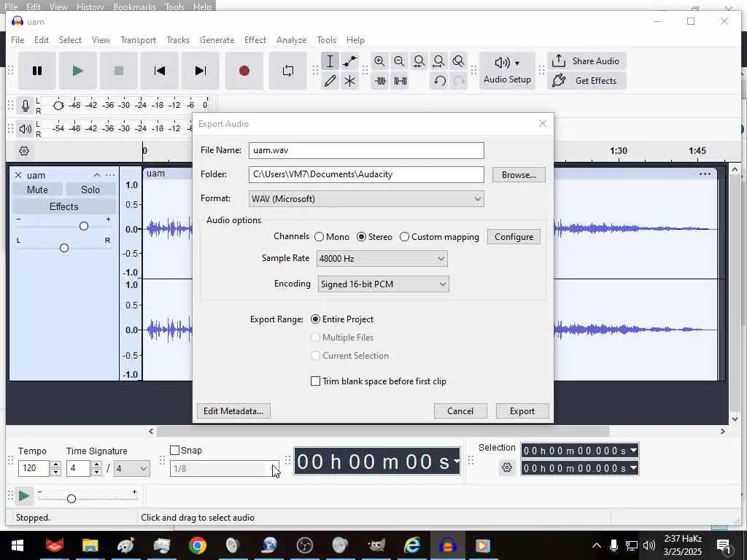Close the uam track with X
Viewport: 747px width, 560px height.
18,175
